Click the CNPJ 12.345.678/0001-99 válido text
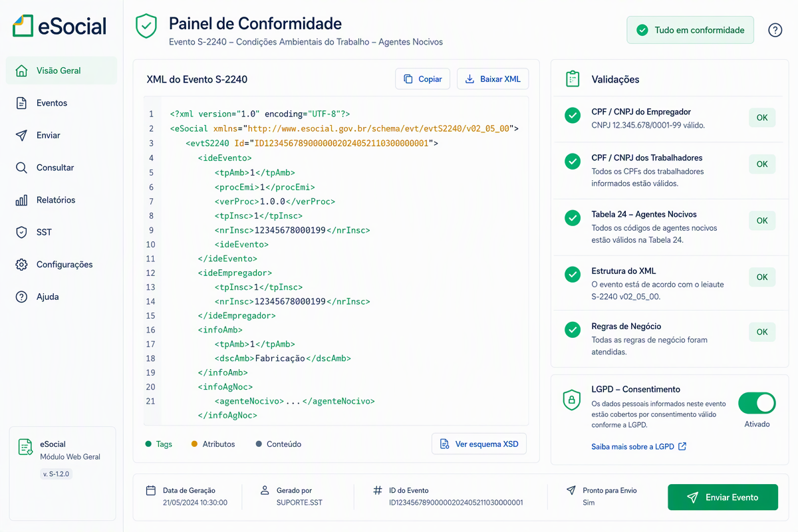The image size is (798, 532). point(648,125)
